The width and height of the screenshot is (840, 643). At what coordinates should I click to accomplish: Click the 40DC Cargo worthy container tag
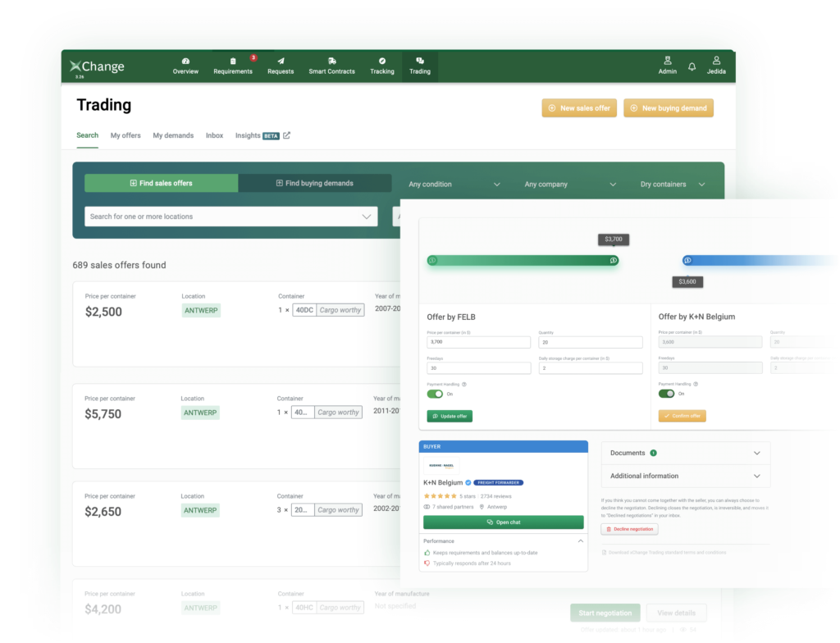(328, 310)
